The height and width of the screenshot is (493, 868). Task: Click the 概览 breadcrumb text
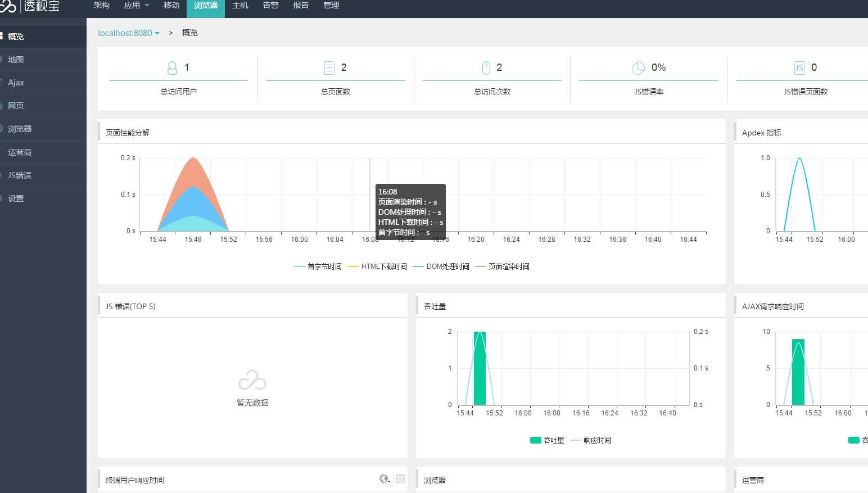[190, 33]
